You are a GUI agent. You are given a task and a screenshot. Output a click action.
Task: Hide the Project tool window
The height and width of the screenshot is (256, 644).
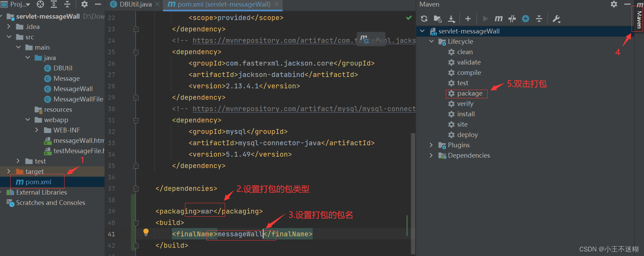[98, 4]
